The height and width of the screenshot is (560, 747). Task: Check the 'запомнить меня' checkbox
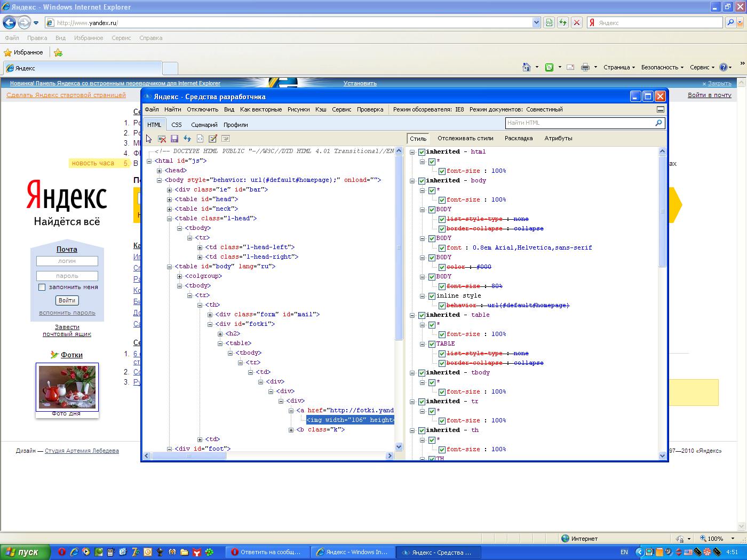click(x=42, y=287)
